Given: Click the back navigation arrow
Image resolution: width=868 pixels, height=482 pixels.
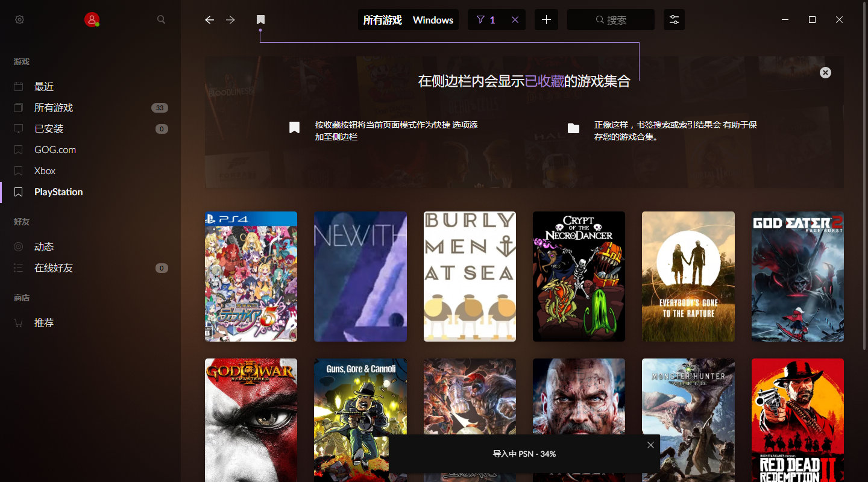Looking at the screenshot, I should 209,19.
